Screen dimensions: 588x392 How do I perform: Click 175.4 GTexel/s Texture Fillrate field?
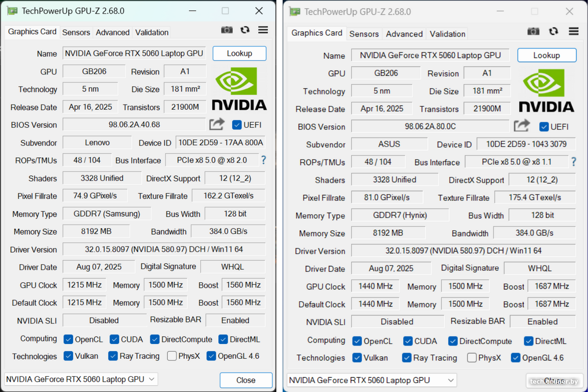tap(535, 197)
